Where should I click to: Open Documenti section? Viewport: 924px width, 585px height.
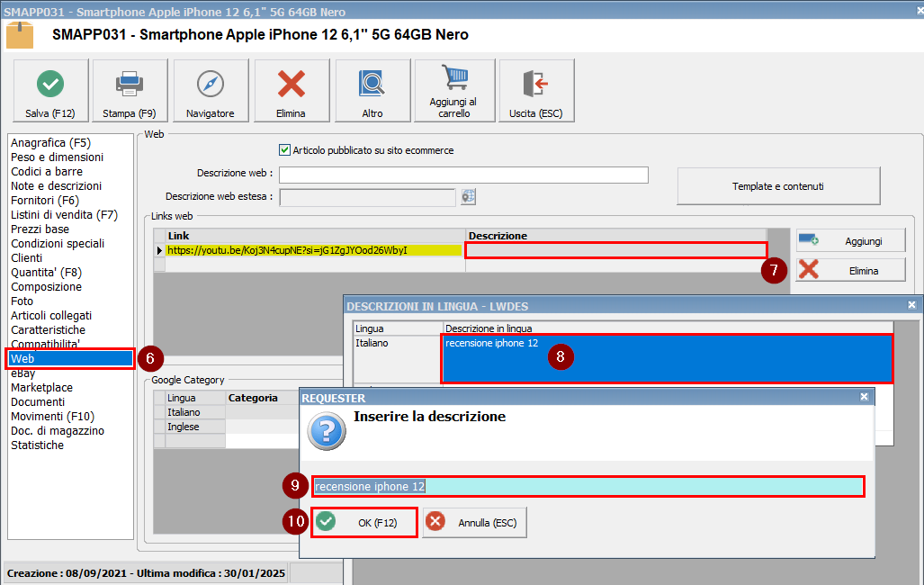(38, 401)
